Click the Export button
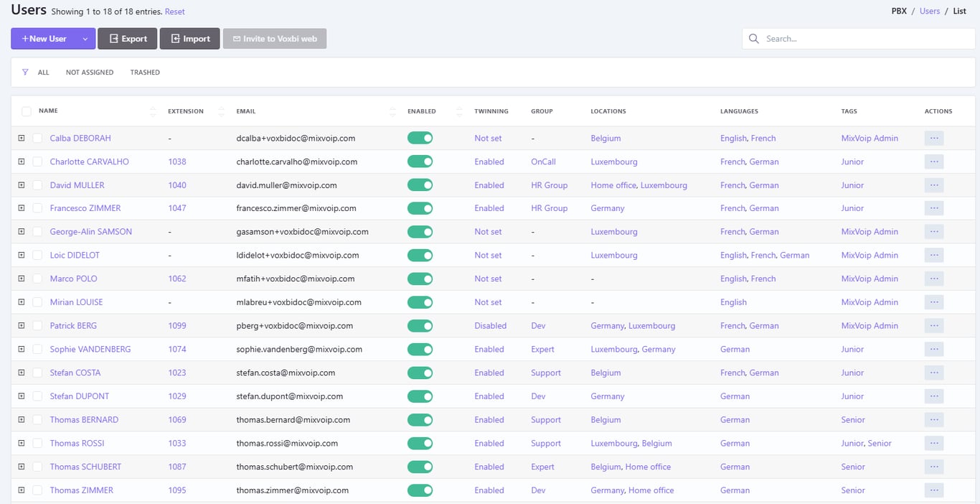 128,39
